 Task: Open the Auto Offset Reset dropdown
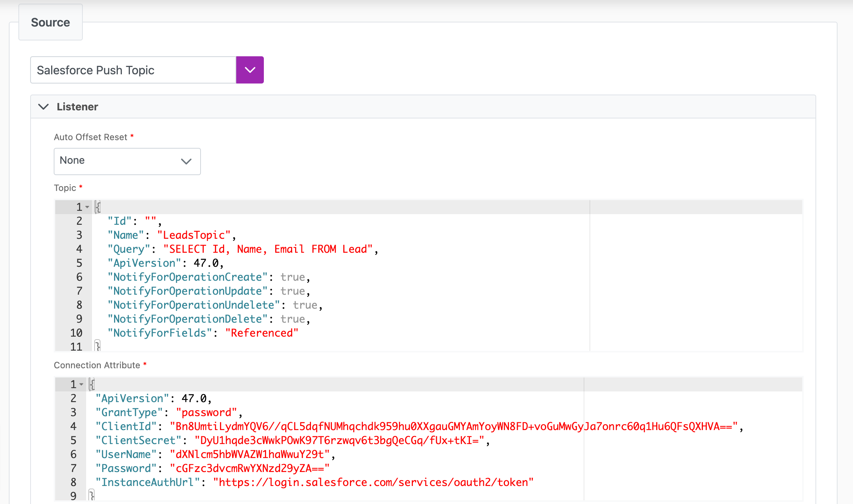click(127, 161)
